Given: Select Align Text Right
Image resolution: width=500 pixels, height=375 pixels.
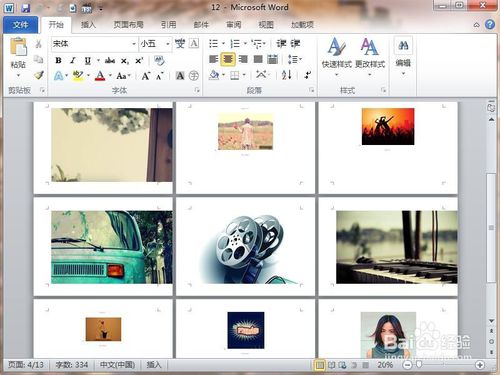Looking at the screenshot, I should [243, 59].
